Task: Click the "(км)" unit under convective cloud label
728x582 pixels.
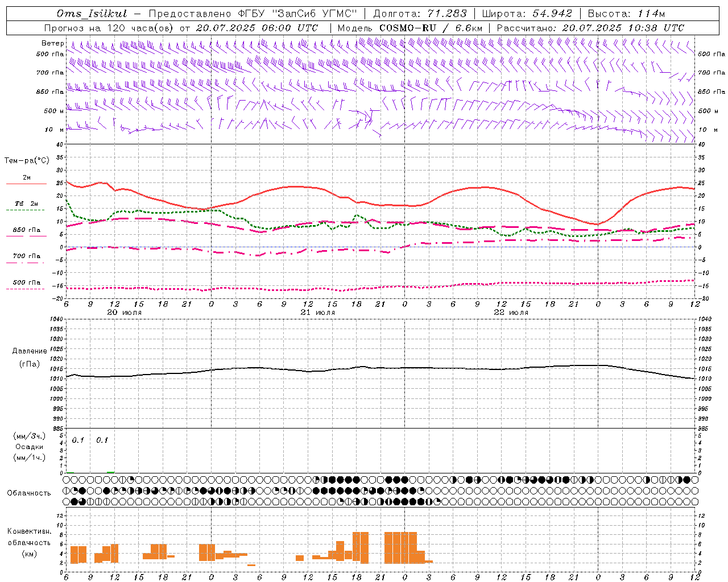Action: click(29, 554)
